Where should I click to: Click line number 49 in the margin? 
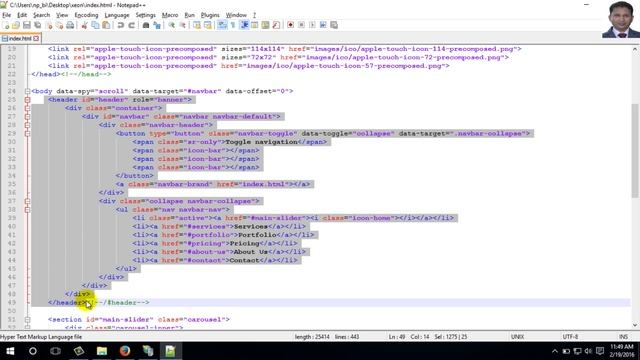coord(11,302)
